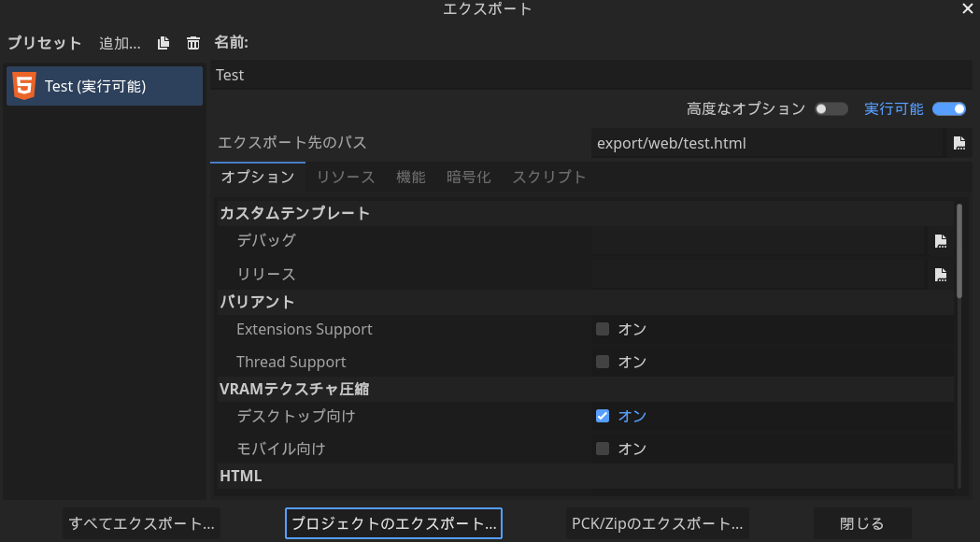Click the プロジェクトのエクスポート... button
The width and height of the screenshot is (980, 542).
[393, 523]
